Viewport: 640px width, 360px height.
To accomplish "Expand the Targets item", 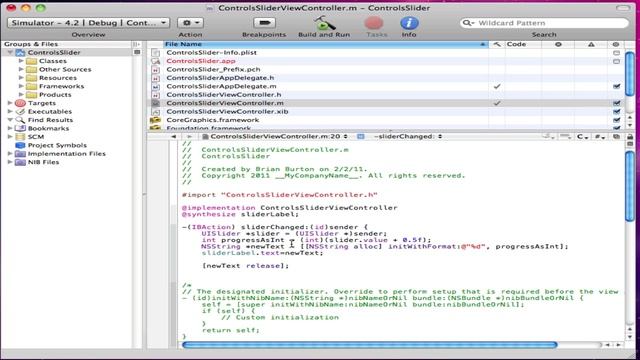I will [10, 103].
